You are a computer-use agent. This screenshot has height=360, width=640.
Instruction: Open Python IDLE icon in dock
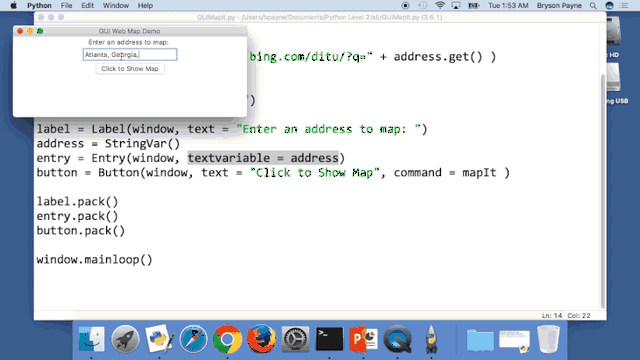(x=160, y=339)
